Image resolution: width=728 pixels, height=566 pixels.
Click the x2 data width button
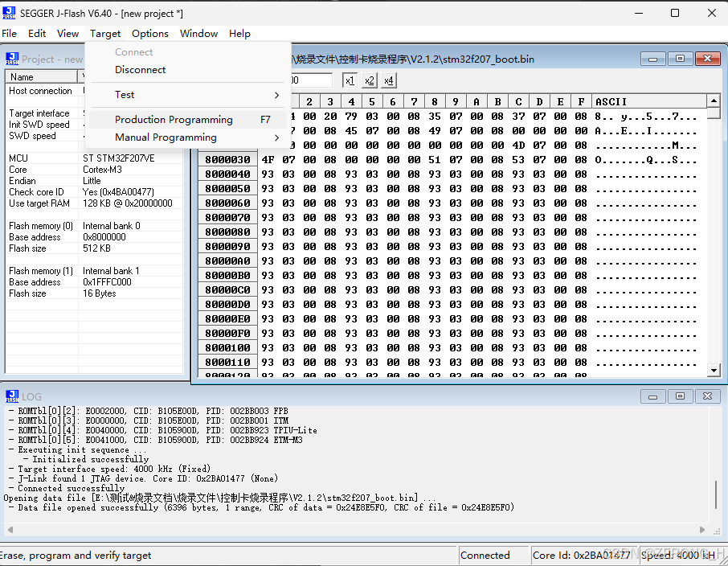[x=369, y=80]
